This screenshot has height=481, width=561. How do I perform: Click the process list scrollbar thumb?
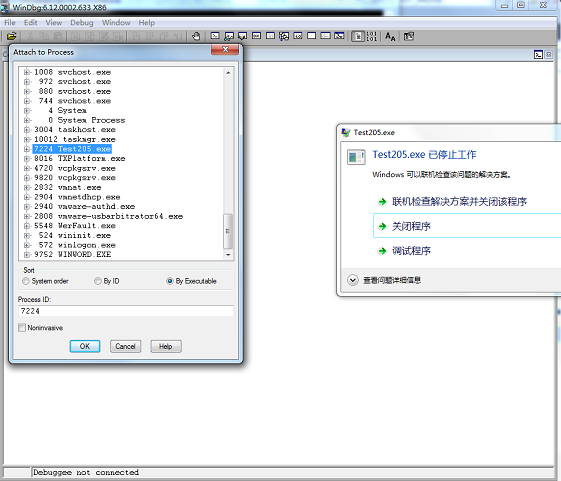pyautogui.click(x=228, y=231)
